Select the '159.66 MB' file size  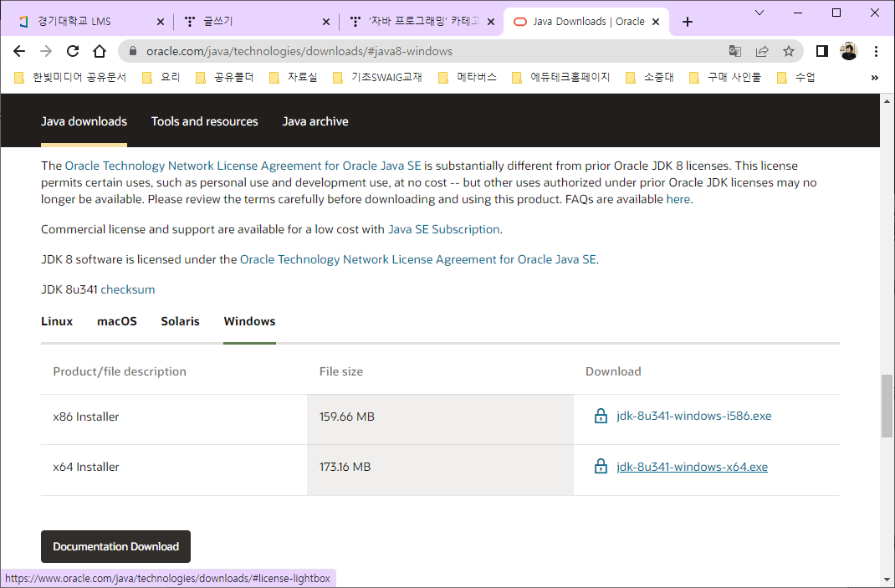pos(347,417)
